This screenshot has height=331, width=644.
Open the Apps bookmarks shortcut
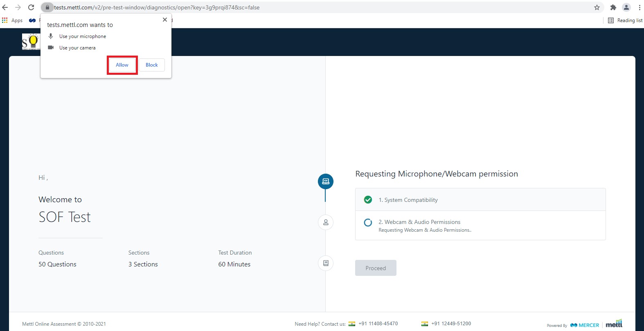(x=12, y=20)
